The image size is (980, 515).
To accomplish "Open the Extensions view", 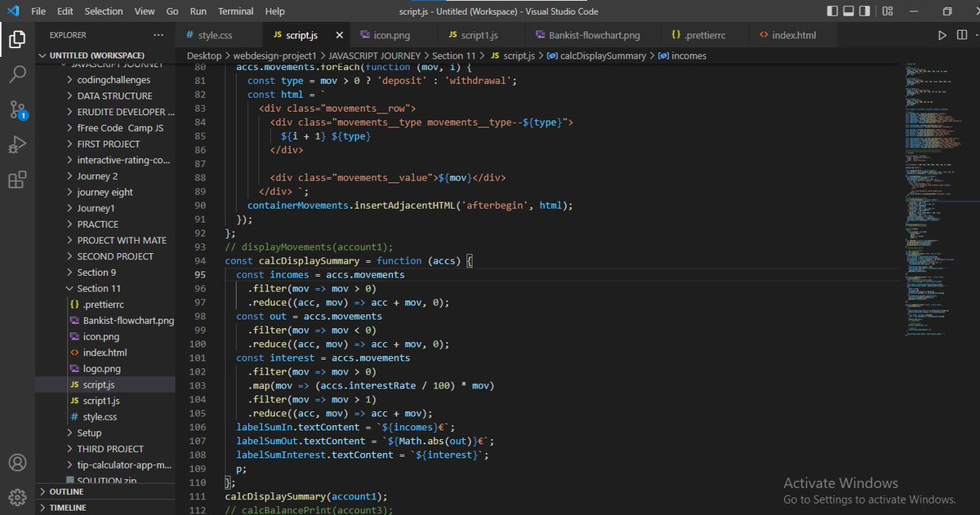I will tap(17, 180).
